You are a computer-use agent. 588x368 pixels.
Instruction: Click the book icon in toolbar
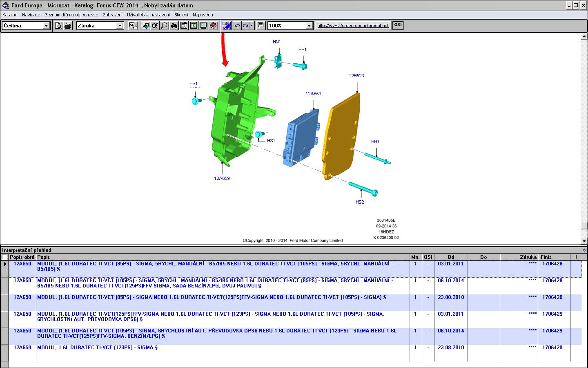[x=213, y=26]
